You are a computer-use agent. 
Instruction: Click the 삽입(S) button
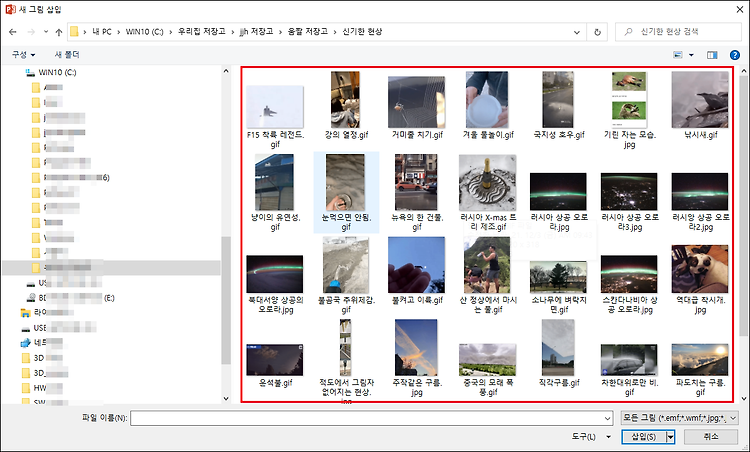tap(644, 436)
